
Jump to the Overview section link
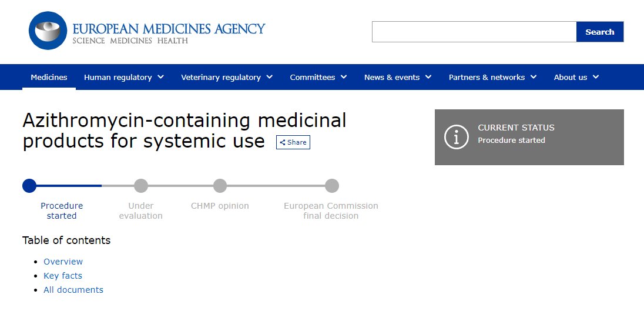point(63,262)
